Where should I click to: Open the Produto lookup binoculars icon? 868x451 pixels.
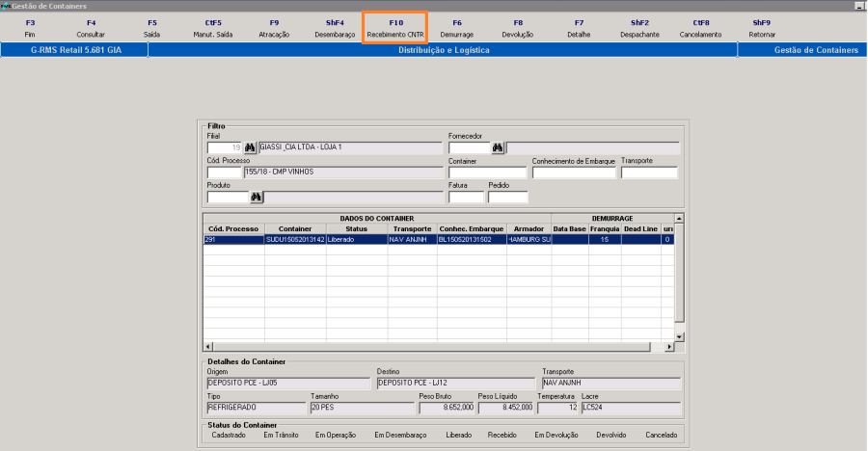point(257,197)
